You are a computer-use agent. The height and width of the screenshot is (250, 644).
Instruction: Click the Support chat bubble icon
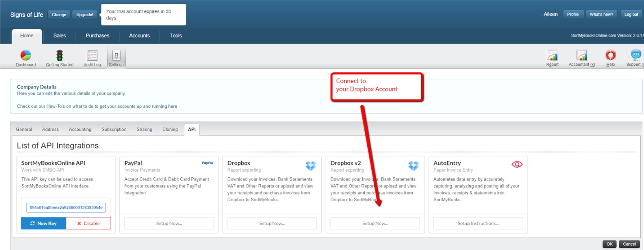point(636,55)
